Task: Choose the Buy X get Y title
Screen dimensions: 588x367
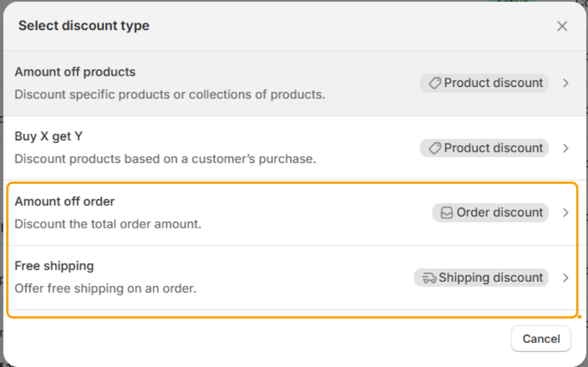Action: pyautogui.click(x=49, y=136)
